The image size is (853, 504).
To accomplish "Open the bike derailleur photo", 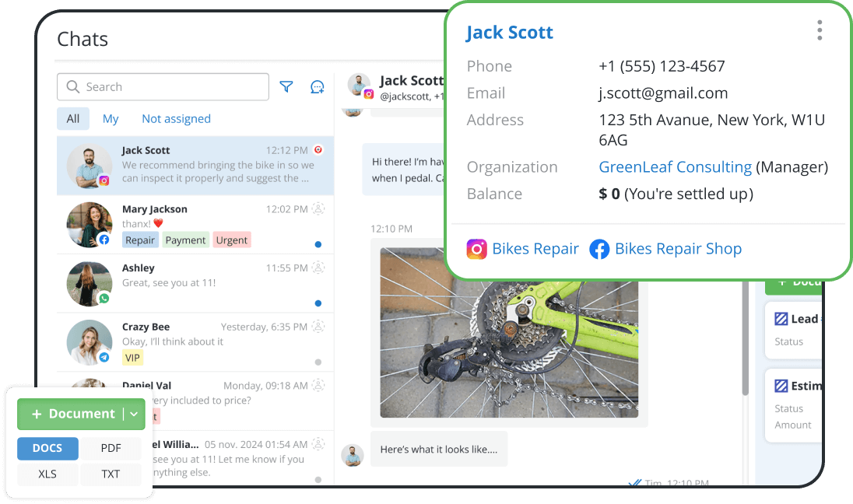I will (508, 333).
